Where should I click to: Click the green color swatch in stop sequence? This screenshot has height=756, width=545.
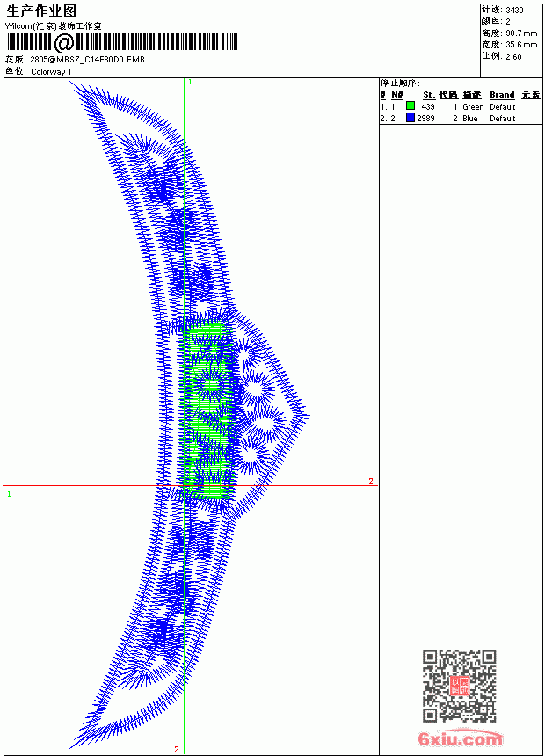coord(411,105)
